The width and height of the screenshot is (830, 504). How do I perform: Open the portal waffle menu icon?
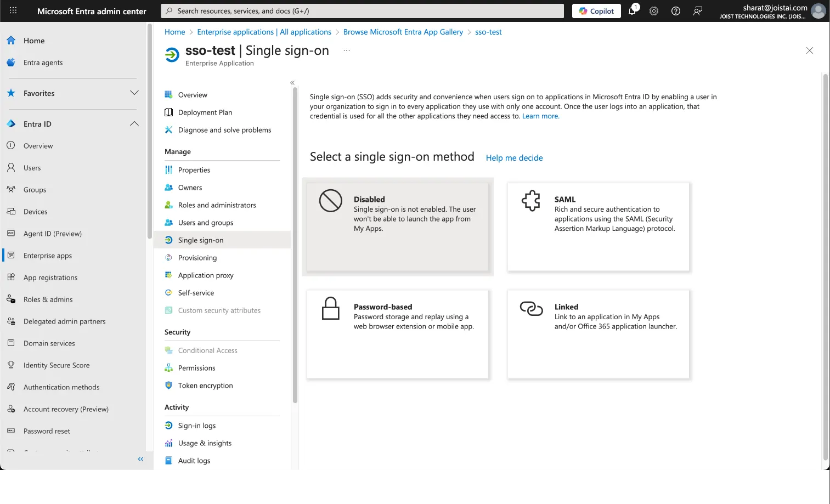[x=13, y=10]
